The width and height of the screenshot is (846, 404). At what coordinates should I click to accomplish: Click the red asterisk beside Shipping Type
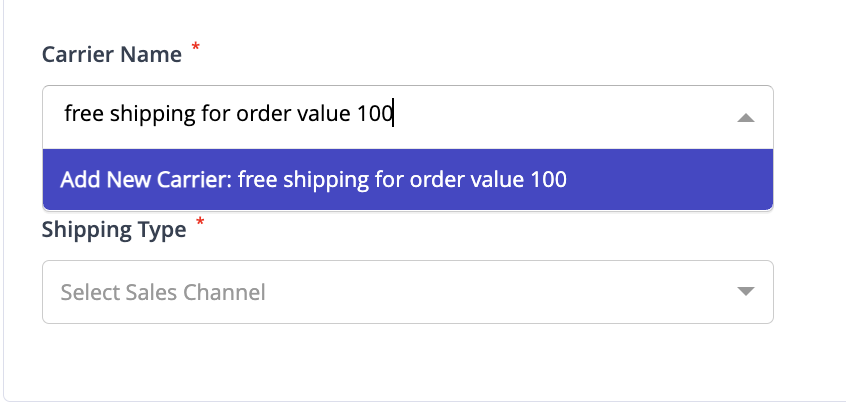point(200,222)
